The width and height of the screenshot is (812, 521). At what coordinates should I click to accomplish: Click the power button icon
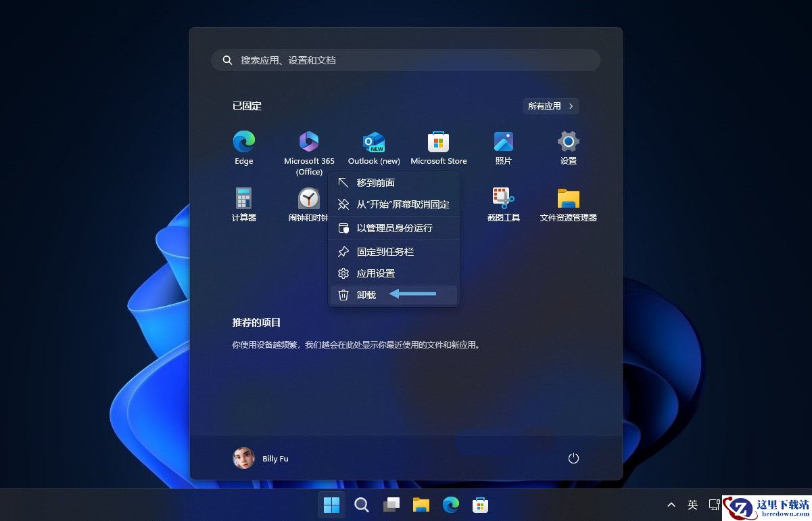tap(573, 458)
